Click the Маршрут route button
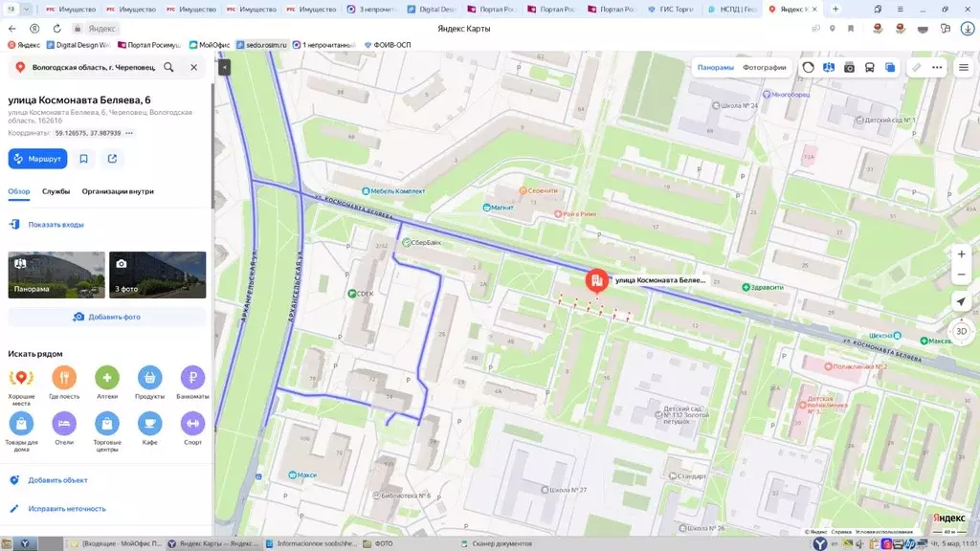980x551 pixels. (x=37, y=159)
